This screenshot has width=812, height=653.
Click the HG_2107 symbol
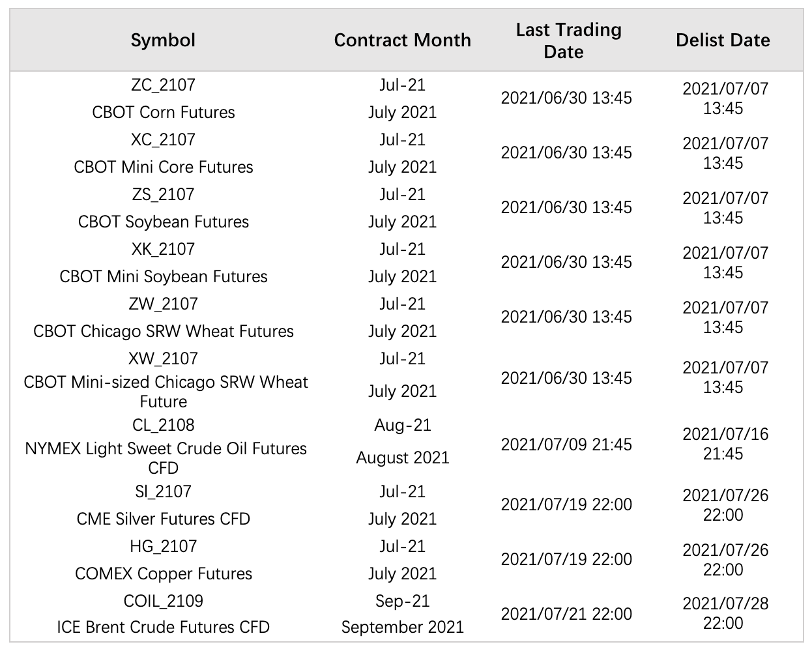pyautogui.click(x=163, y=546)
